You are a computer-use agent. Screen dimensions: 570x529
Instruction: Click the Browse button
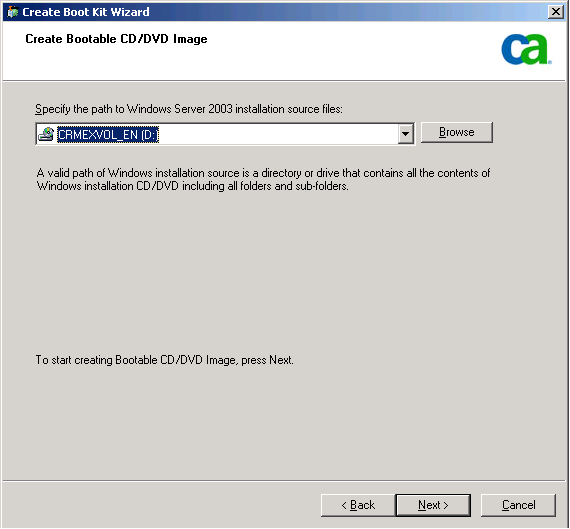pos(457,132)
